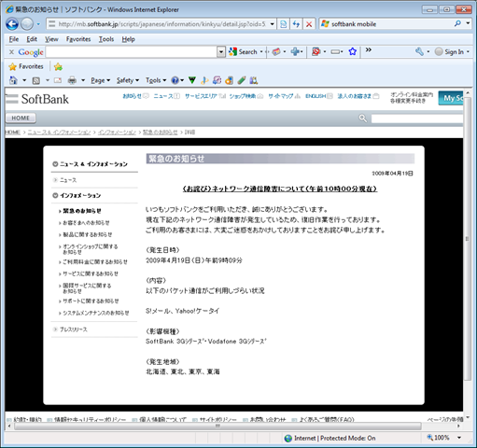Open the recent pages dropdown next to Forward

[x=38, y=24]
